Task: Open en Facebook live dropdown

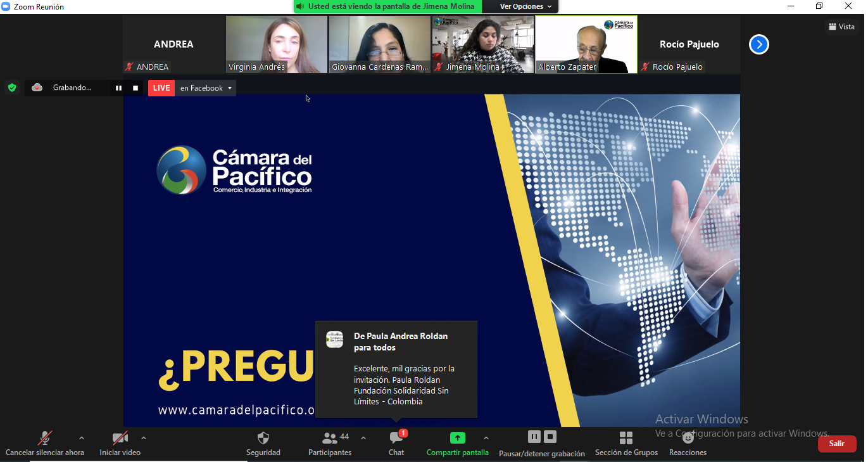Action: point(206,88)
